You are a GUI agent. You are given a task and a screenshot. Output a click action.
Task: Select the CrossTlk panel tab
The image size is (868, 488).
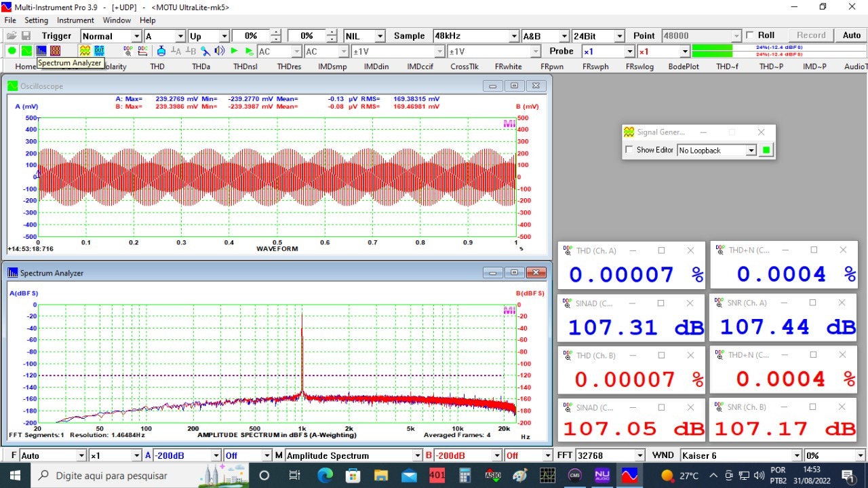465,67
